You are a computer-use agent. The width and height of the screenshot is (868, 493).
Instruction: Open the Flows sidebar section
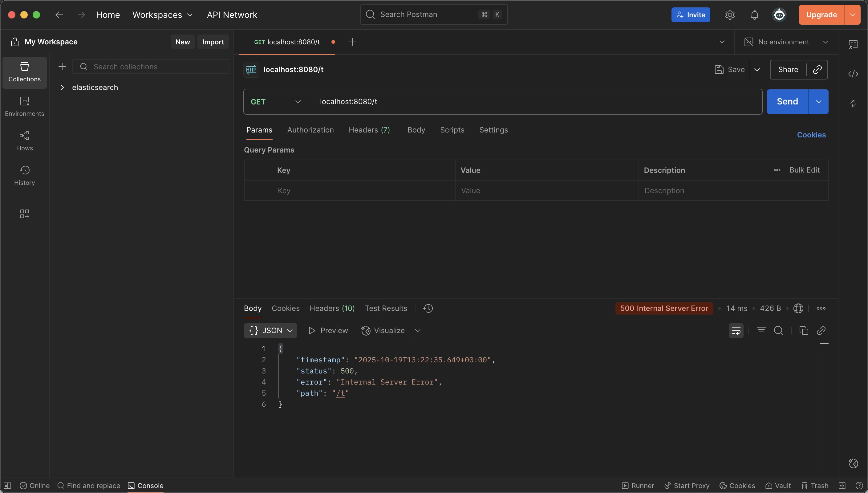pos(24,141)
